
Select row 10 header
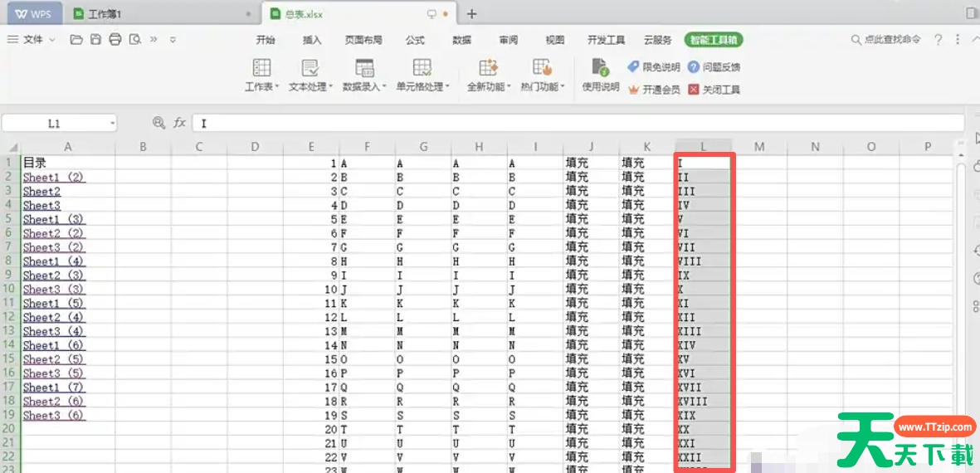10,290
